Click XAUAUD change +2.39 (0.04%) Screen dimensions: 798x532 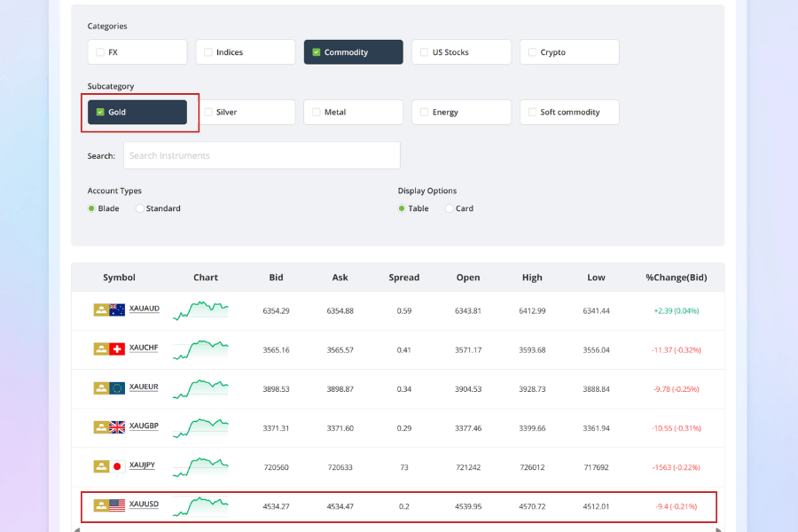[x=677, y=311]
